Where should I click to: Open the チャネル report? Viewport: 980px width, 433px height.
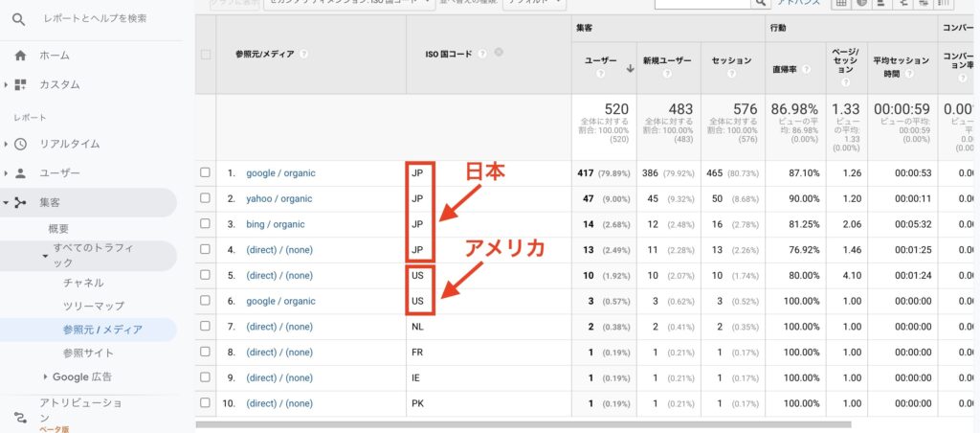[x=83, y=283]
